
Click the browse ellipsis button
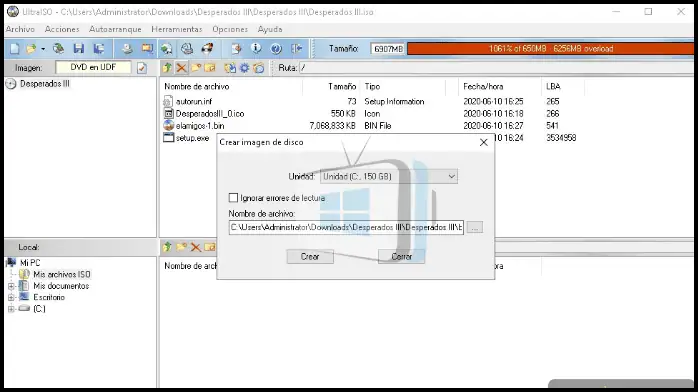tap(475, 227)
